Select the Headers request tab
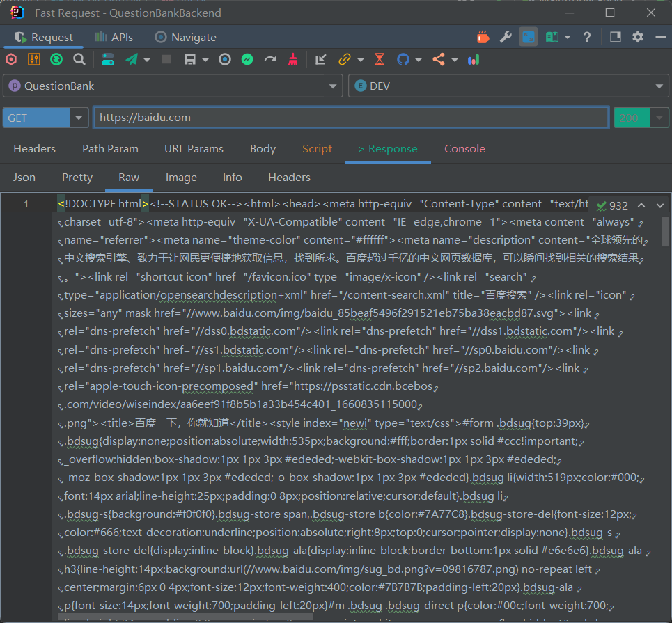The image size is (672, 623). tap(34, 149)
